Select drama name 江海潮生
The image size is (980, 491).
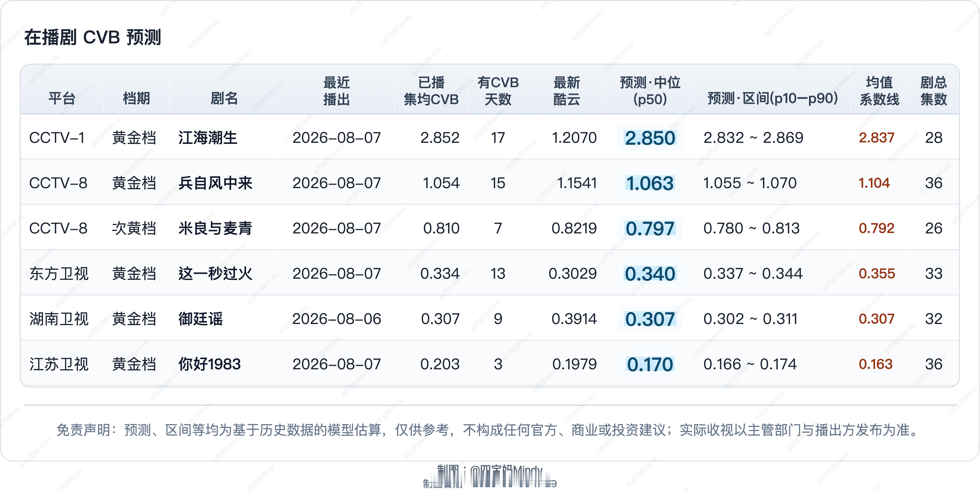pos(208,138)
